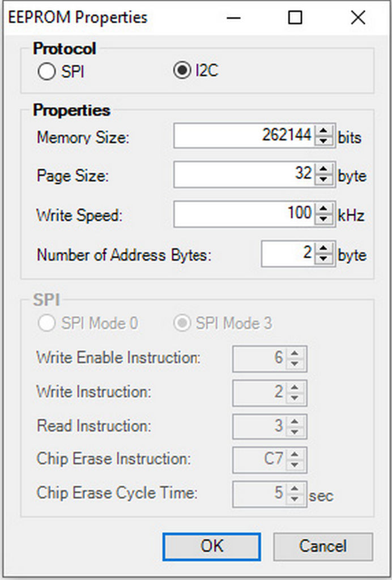Click the Write Speed value field
Screen dimensions: 392x580
coord(245,214)
